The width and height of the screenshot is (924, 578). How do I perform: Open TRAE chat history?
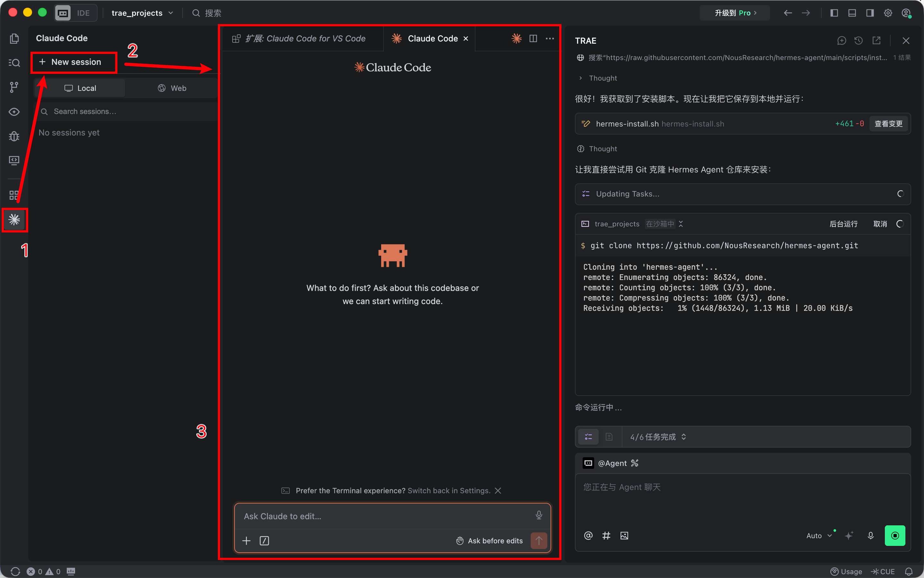(x=859, y=40)
